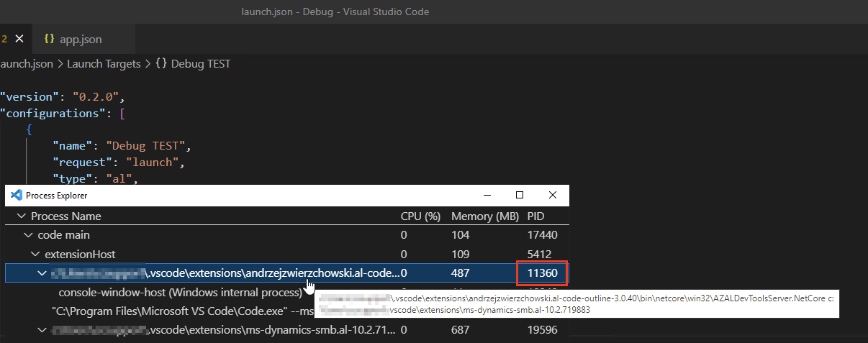Maximize the Process Explorer window
Viewport: 868px width, 343px height.
click(x=520, y=195)
